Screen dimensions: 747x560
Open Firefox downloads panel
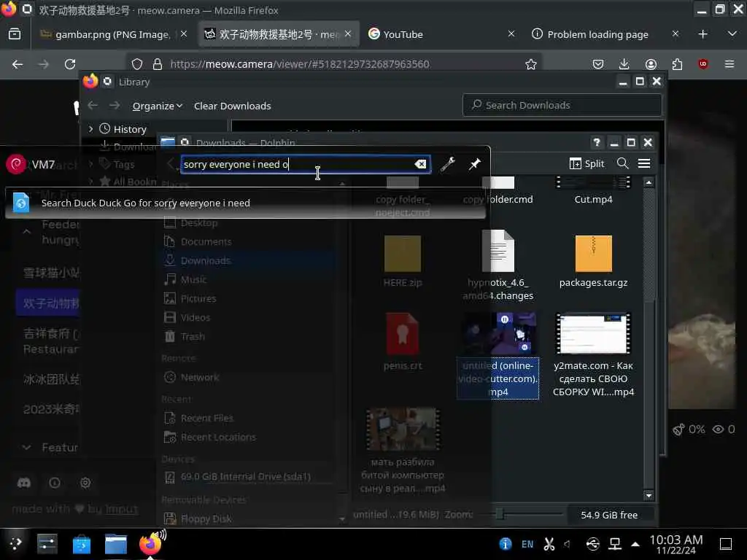[624, 64]
